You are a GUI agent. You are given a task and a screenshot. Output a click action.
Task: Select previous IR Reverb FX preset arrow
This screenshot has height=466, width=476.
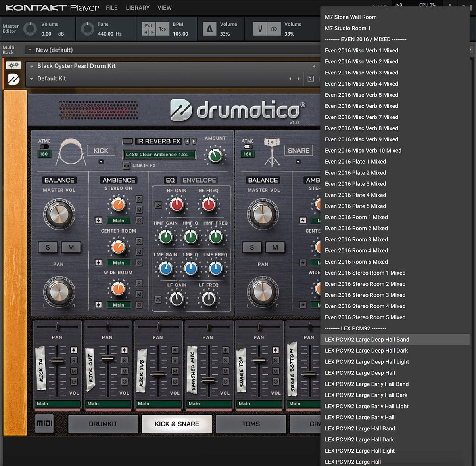point(187,141)
